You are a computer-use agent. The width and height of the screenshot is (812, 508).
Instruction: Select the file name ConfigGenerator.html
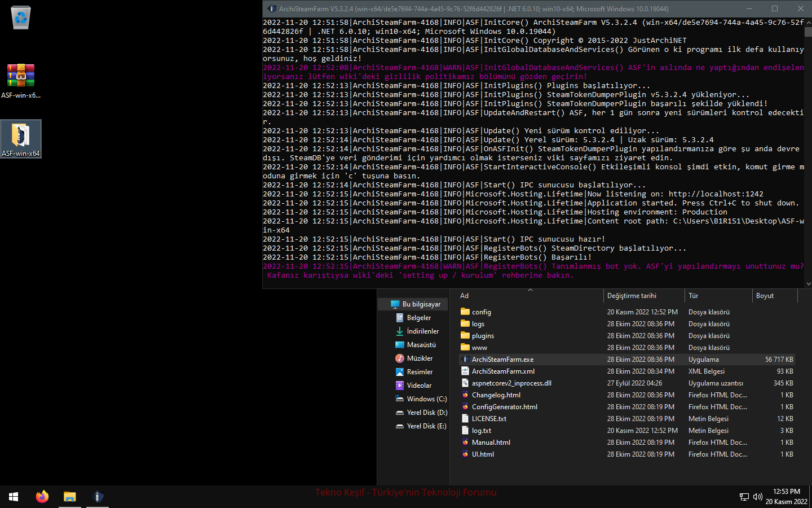point(505,407)
